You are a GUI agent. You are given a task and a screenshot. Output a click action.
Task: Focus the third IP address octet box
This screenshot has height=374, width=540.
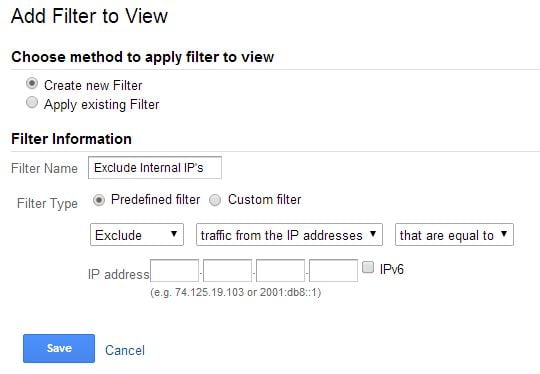point(281,271)
